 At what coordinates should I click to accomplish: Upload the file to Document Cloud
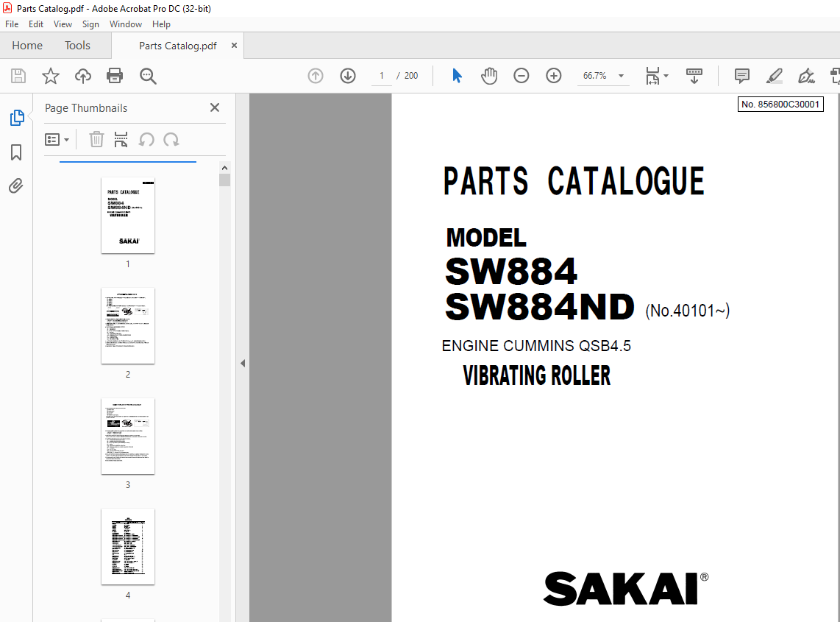[x=82, y=76]
